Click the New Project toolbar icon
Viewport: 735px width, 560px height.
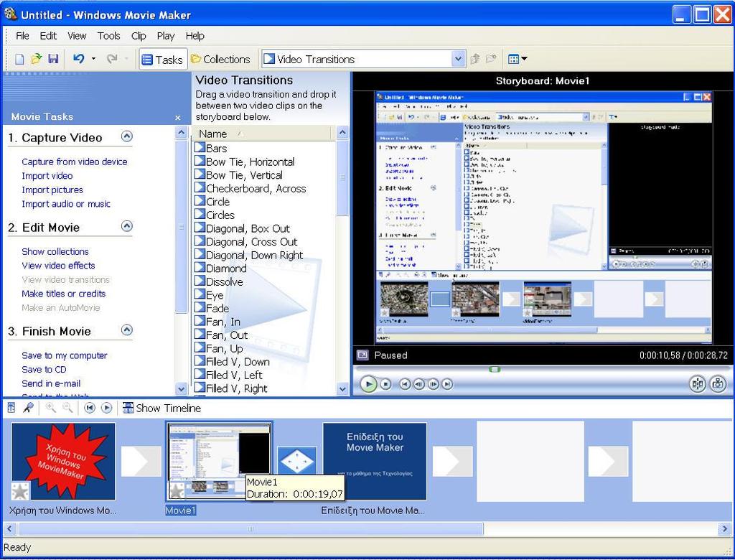tap(19, 59)
